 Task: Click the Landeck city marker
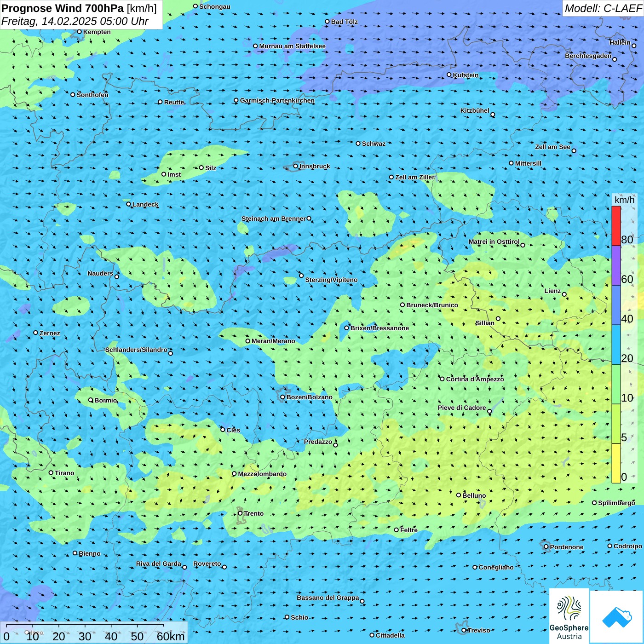pyautogui.click(x=129, y=204)
